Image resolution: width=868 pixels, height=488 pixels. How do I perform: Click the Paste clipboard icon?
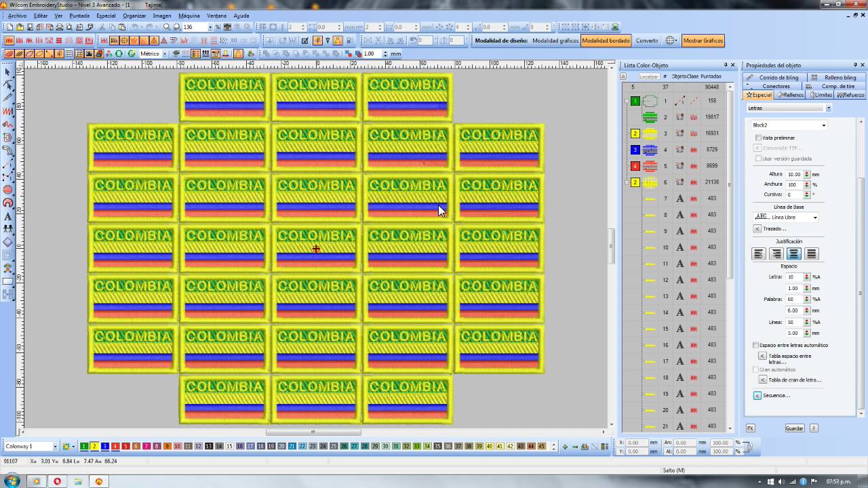coord(122,27)
